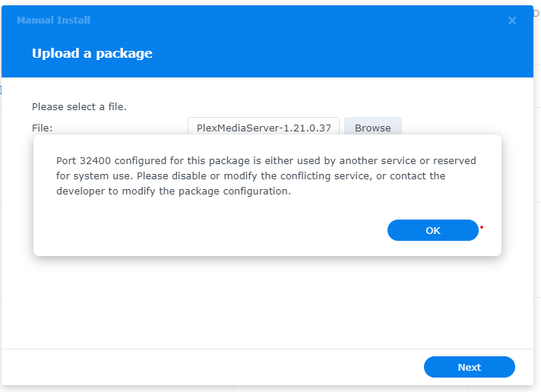Viewport: 541px width, 392px height.
Task: Click the empty wizard body below the alert
Action: [266, 304]
